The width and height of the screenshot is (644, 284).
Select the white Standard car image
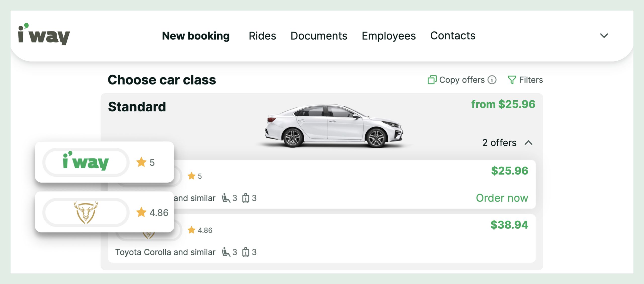click(334, 125)
